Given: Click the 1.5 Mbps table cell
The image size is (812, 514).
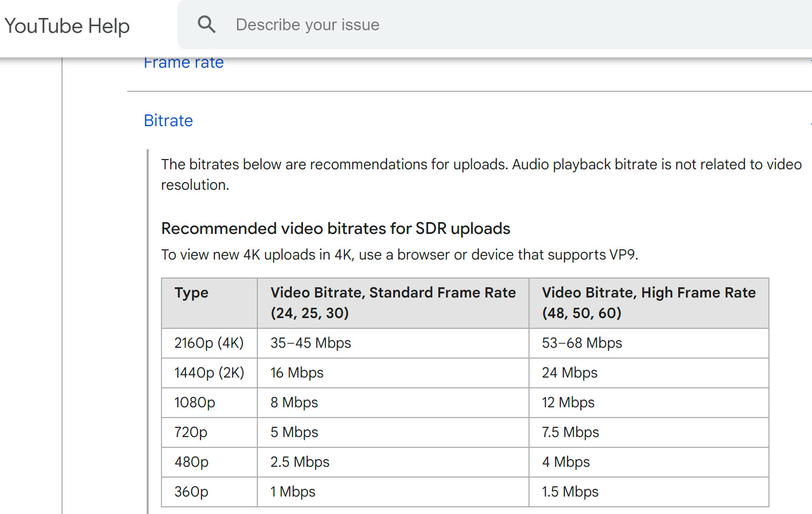Looking at the screenshot, I should (570, 491).
